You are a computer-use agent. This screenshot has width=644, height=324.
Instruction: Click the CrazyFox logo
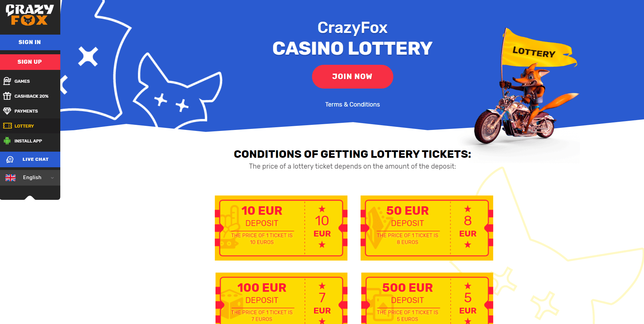coord(30,15)
